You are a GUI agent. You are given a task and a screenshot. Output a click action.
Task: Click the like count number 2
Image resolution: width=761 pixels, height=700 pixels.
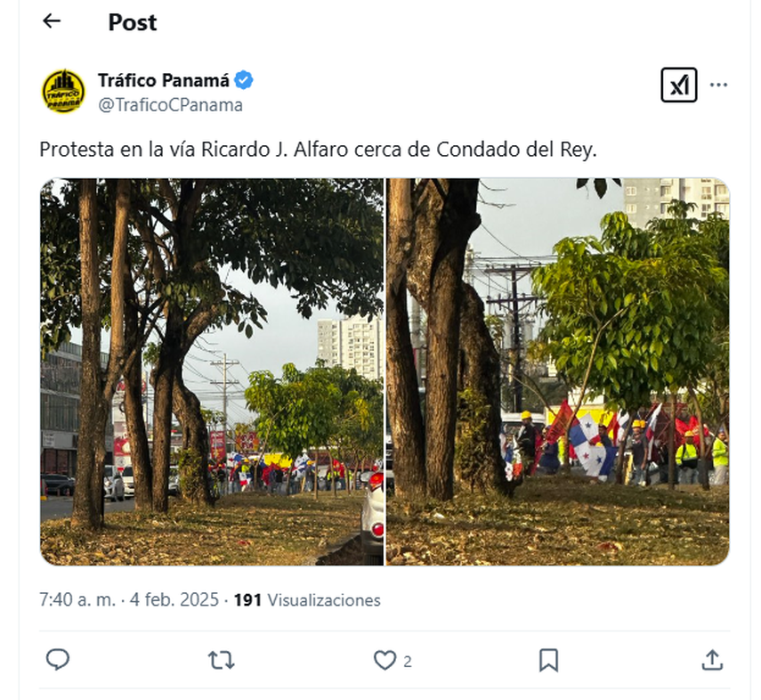click(408, 661)
